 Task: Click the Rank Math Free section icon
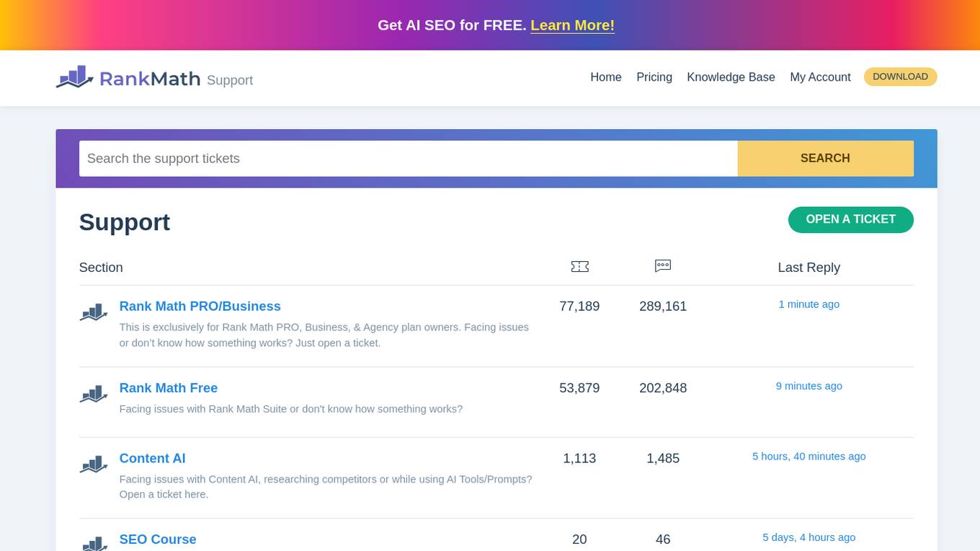94,394
